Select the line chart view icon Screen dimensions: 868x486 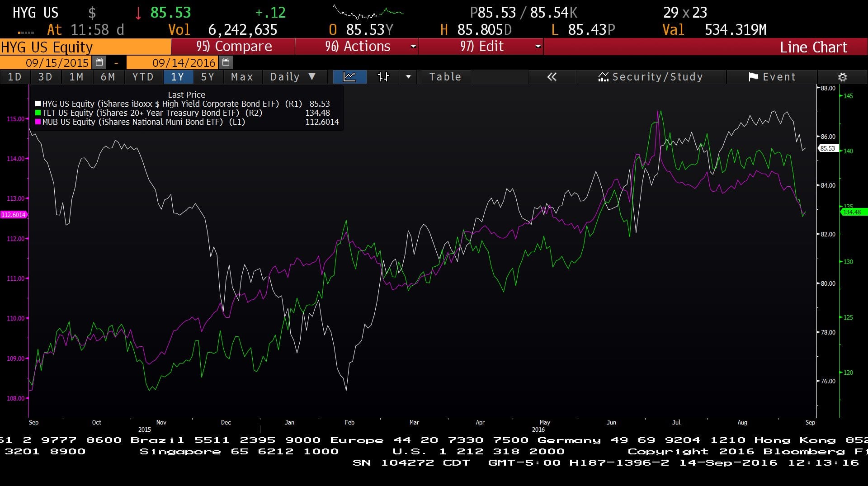[349, 77]
